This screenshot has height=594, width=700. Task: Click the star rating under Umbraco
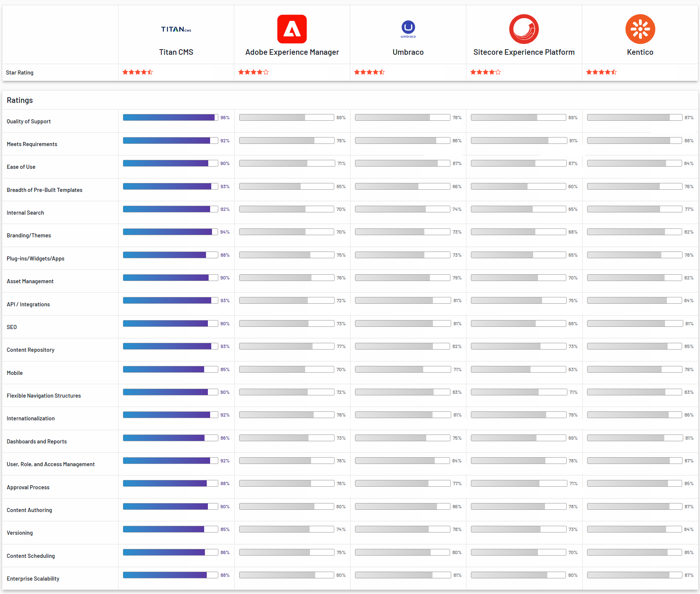point(370,72)
